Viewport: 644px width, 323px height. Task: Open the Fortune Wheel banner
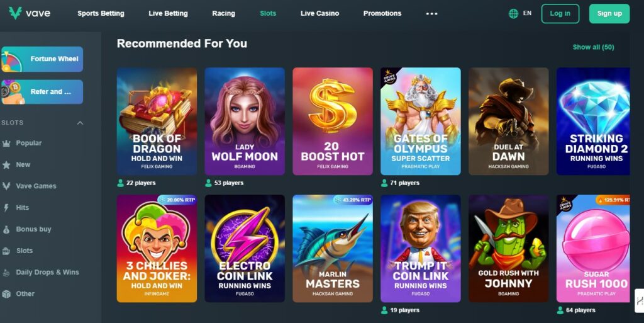42,59
